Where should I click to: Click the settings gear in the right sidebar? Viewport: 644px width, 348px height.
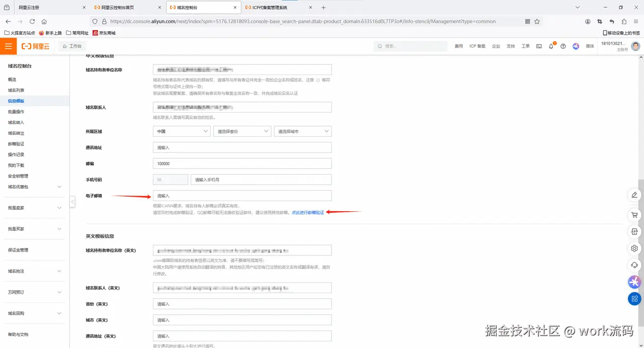[x=634, y=248]
